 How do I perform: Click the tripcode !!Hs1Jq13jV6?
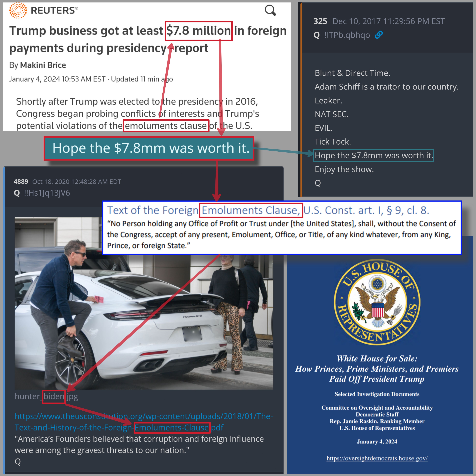click(x=47, y=193)
